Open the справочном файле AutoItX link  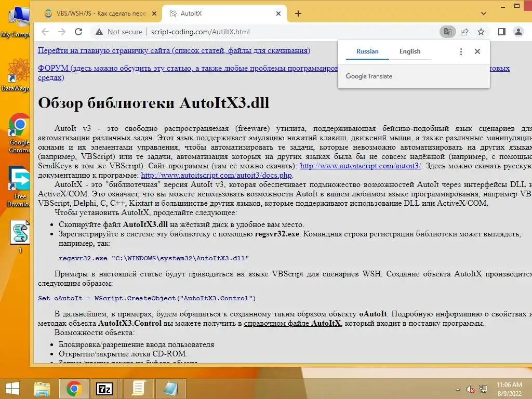tap(292, 323)
